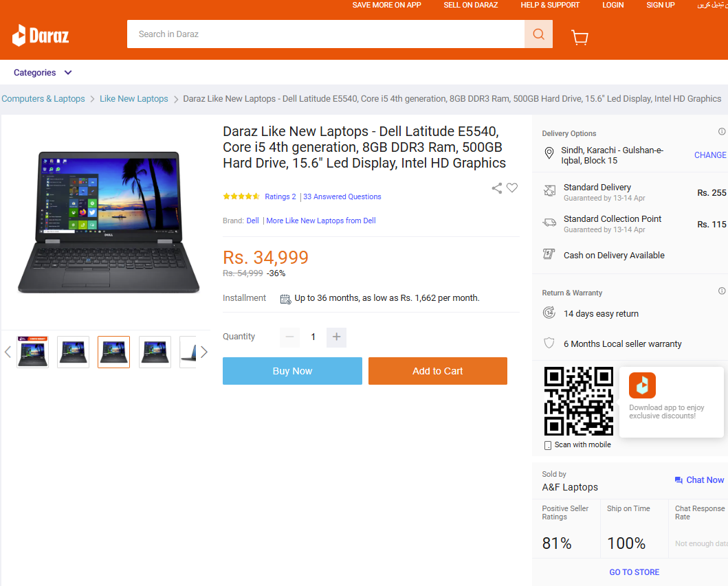Expand the Categories dropdown
Screen dimensions: 728x586
(x=42, y=72)
